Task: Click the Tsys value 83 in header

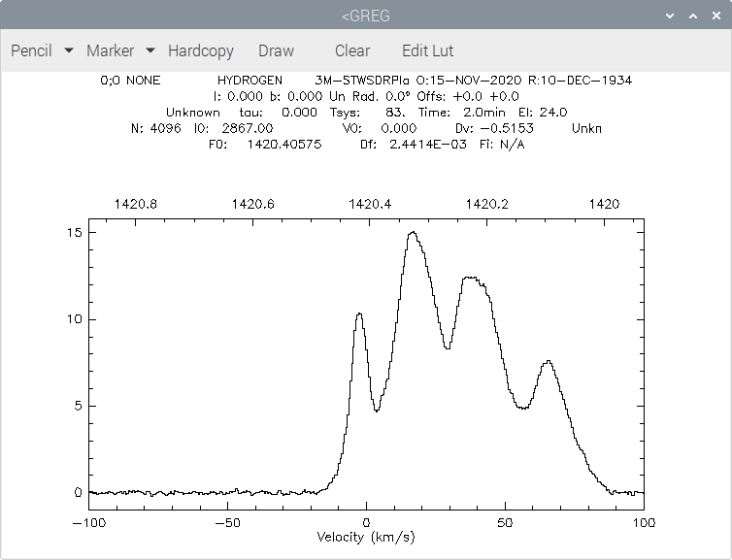Action: (395, 113)
